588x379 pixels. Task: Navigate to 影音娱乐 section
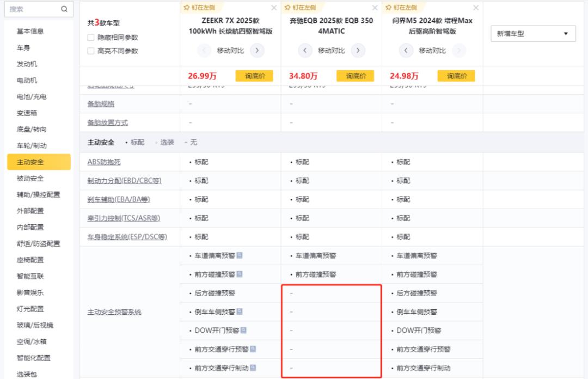pyautogui.click(x=30, y=292)
